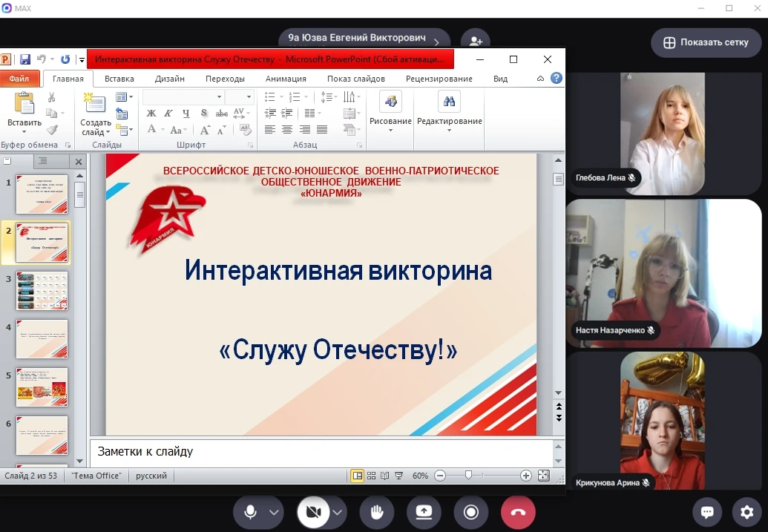Click the Cut scissors icon
The width and height of the screenshot is (768, 532).
click(51, 97)
